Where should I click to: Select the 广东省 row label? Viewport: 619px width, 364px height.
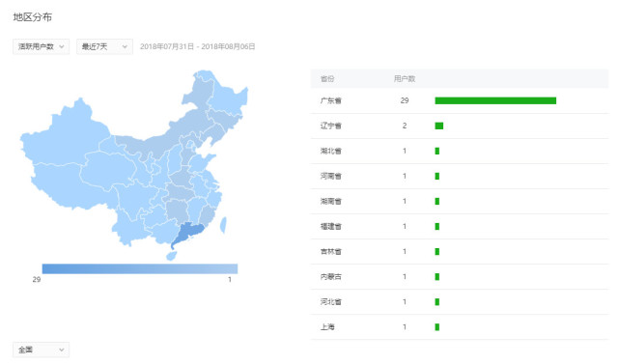click(331, 100)
